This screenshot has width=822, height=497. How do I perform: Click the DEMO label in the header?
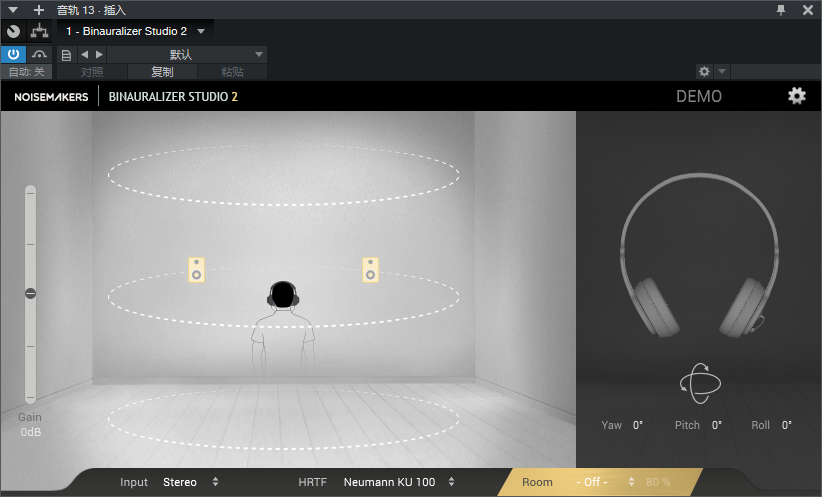click(x=699, y=96)
